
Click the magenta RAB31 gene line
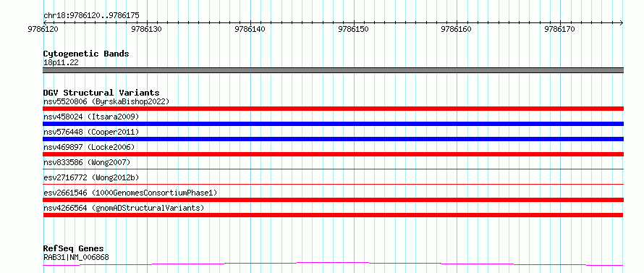coord(333,264)
